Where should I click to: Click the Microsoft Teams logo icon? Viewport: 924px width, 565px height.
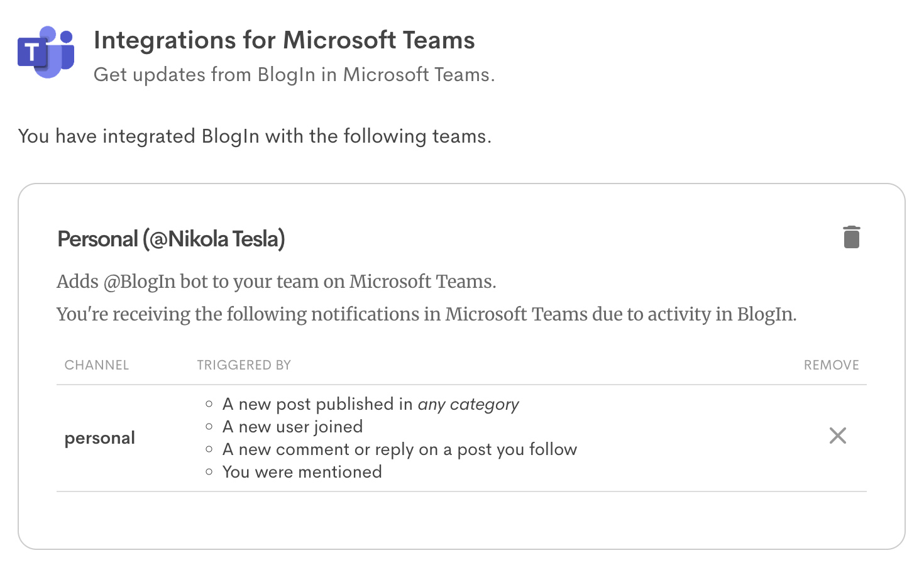[x=46, y=52]
